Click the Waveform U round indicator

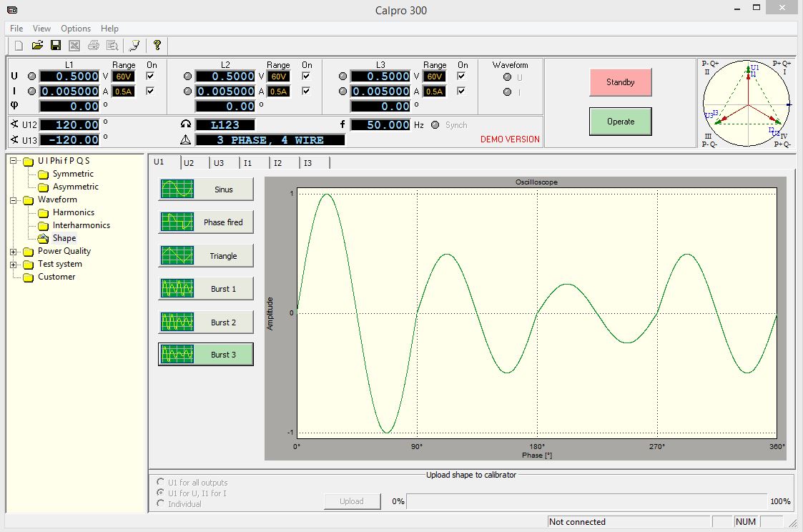point(507,77)
